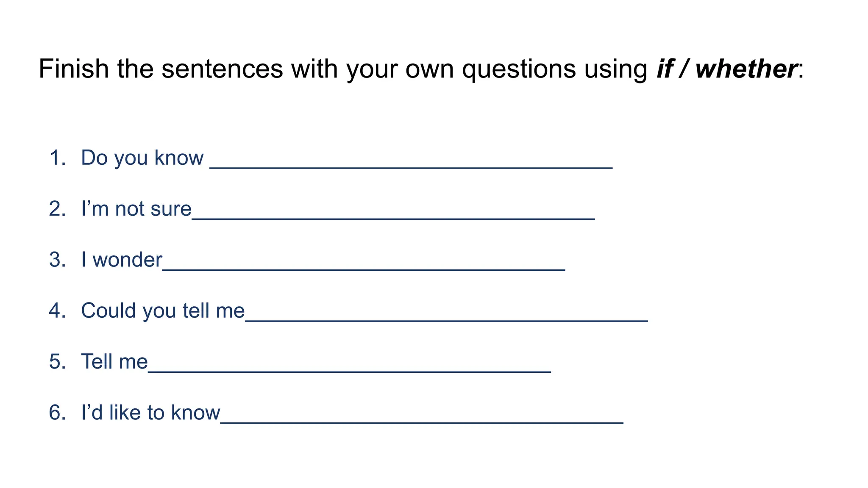
Task: Click the "I'd like to know" text
Action: tap(150, 413)
